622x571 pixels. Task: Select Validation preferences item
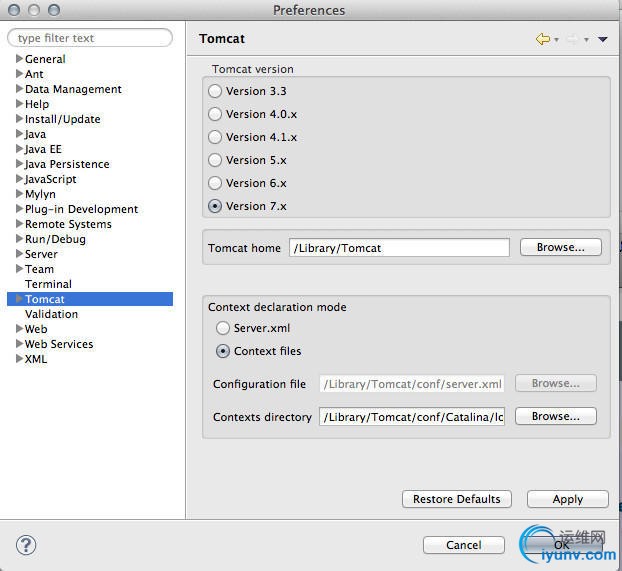tap(52, 314)
